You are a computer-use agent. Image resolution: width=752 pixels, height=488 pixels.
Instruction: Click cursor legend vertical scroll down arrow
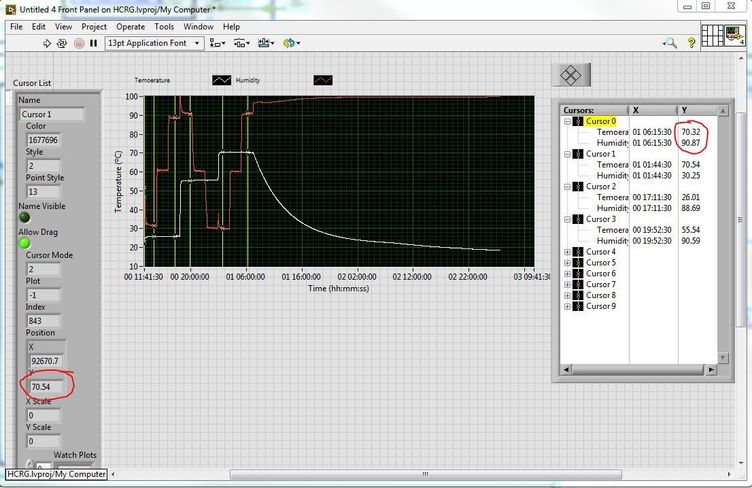coord(723,358)
